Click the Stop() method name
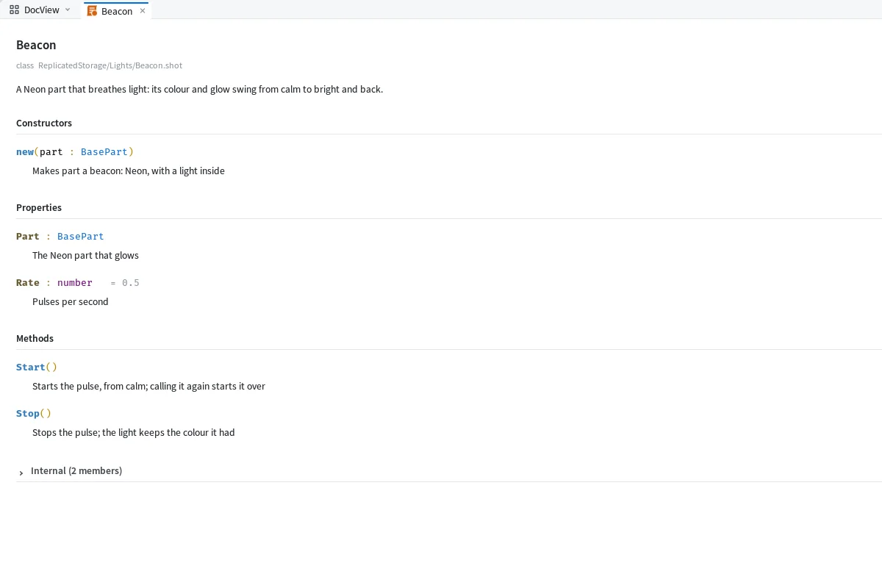 [x=28, y=413]
